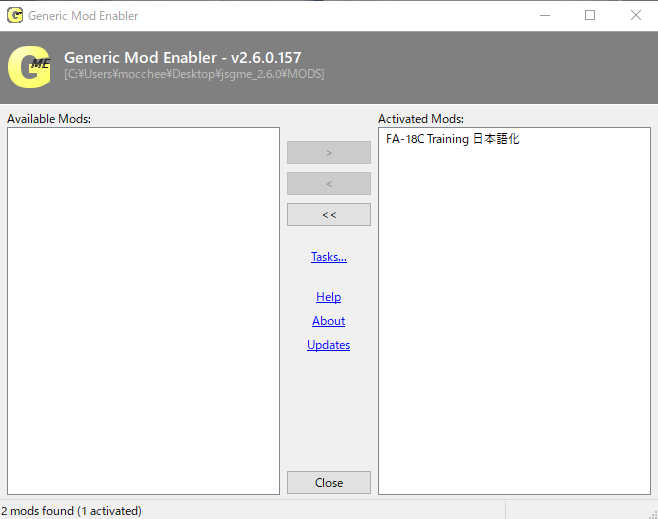Open the About link
Screen dimensions: 658x519
(329, 321)
